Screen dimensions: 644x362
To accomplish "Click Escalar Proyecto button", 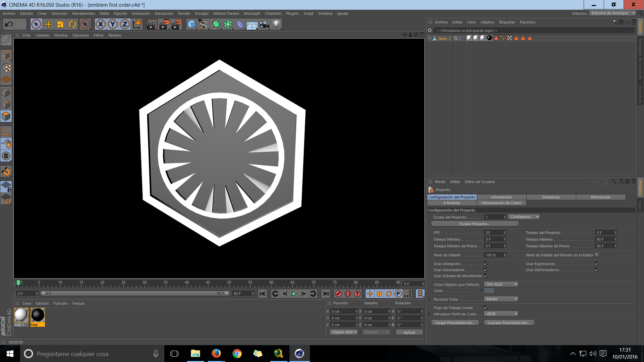I will (x=475, y=224).
